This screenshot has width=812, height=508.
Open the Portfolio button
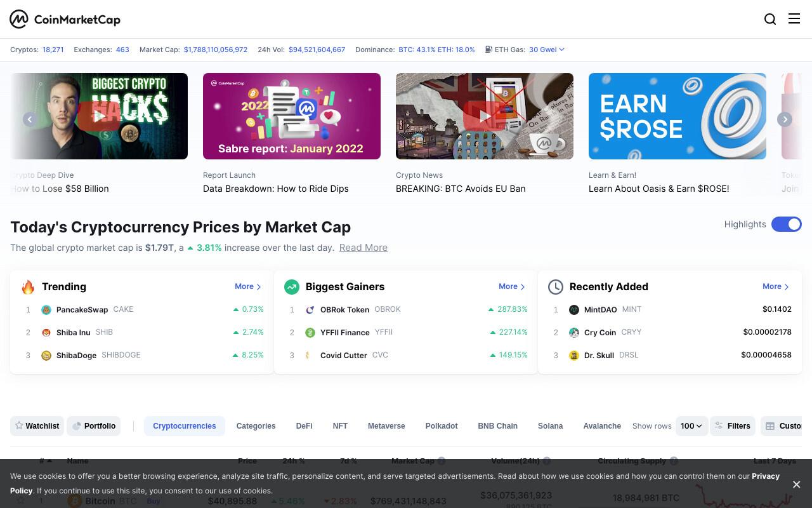[94, 426]
